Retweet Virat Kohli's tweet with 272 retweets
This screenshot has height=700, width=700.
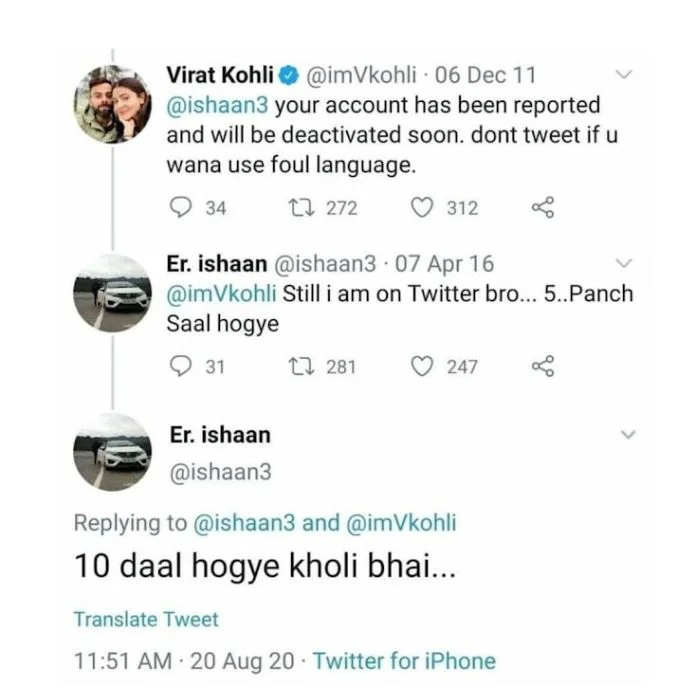[298, 207]
